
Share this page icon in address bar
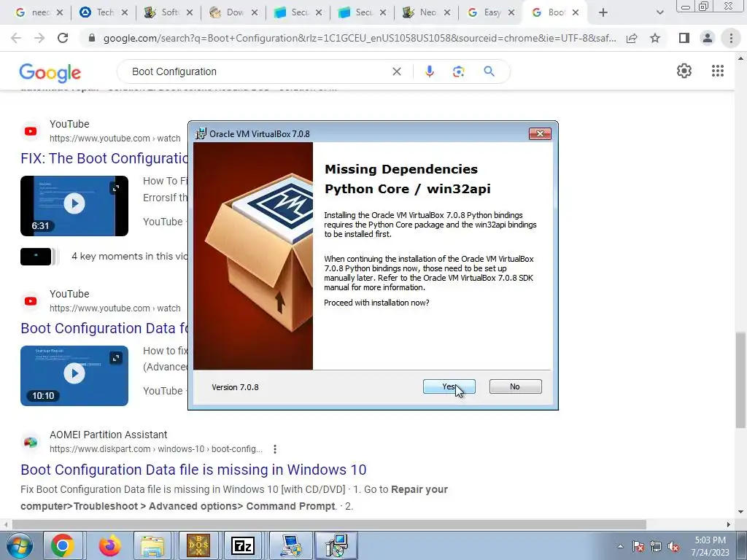pyautogui.click(x=632, y=38)
